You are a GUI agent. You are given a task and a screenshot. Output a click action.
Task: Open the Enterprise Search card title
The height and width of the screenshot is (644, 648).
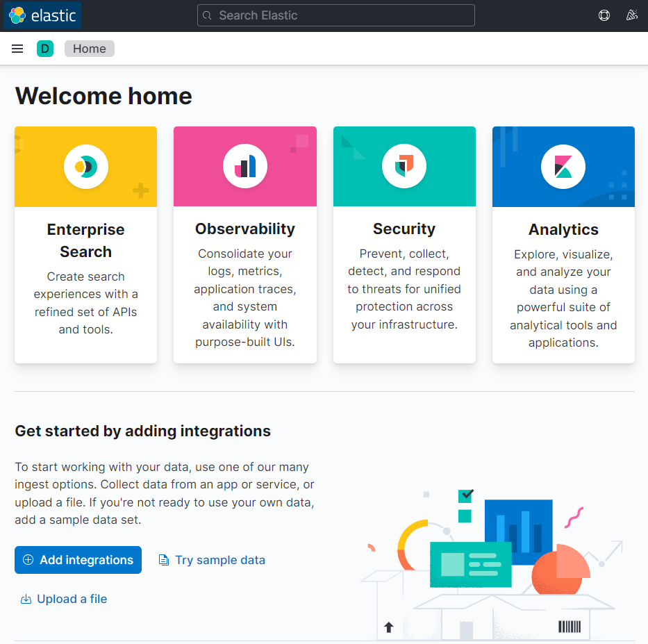coord(85,240)
